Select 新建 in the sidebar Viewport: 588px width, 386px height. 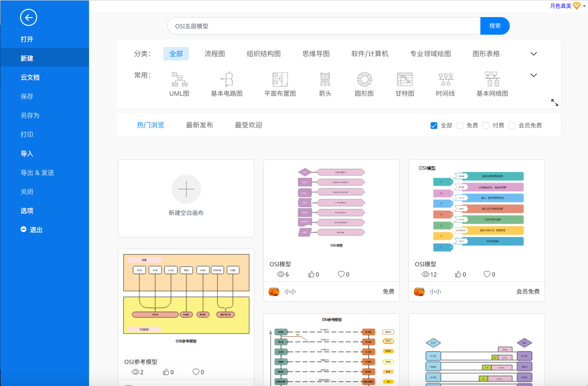tap(45, 58)
